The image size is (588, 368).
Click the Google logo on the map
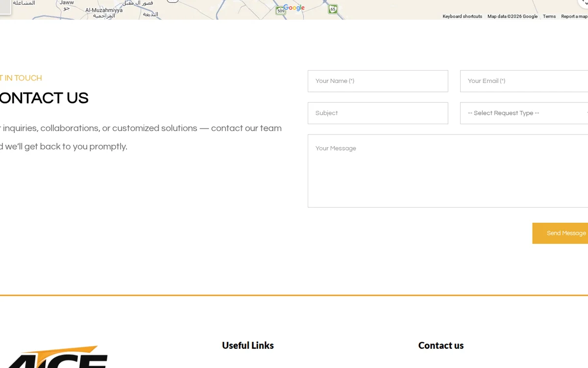click(294, 8)
